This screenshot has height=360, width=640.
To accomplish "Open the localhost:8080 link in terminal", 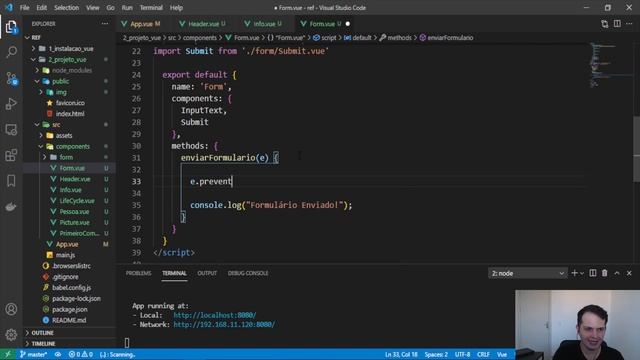I will point(215,315).
